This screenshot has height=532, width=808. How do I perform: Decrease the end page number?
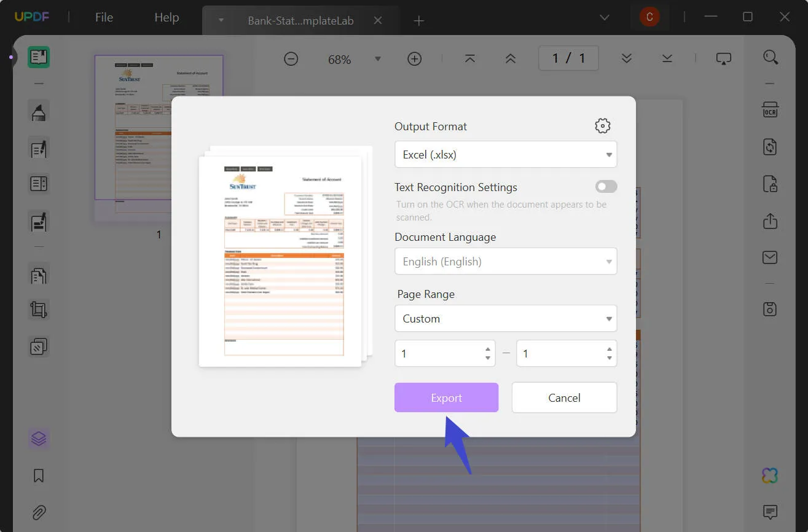coord(610,358)
